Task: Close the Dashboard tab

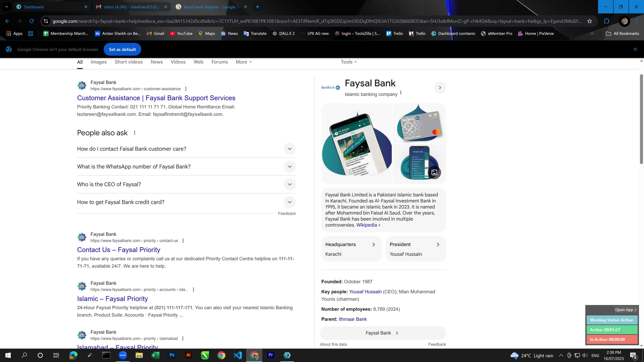Action: (86, 7)
